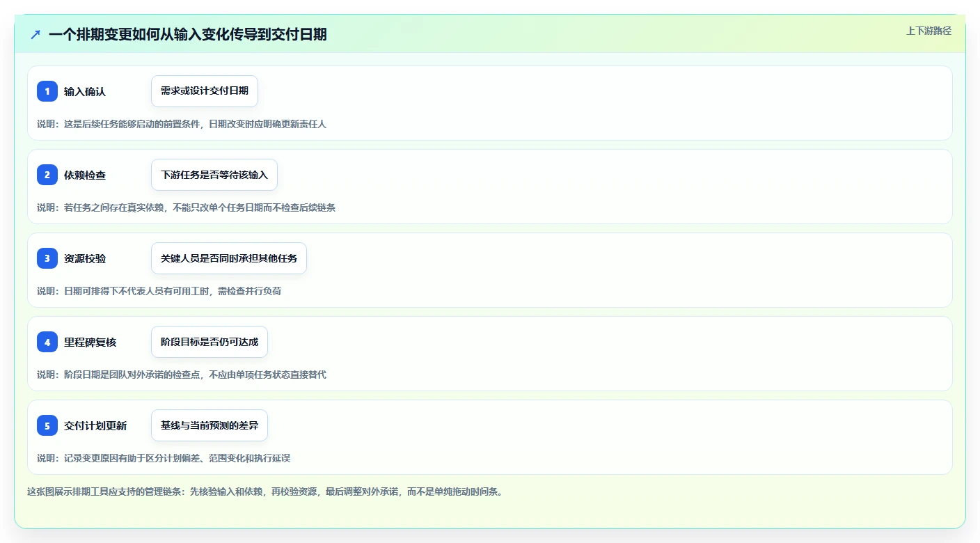Select the 关键人员是否同时承担其他任务 chip
Viewport: 980px width, 543px height.
(229, 258)
